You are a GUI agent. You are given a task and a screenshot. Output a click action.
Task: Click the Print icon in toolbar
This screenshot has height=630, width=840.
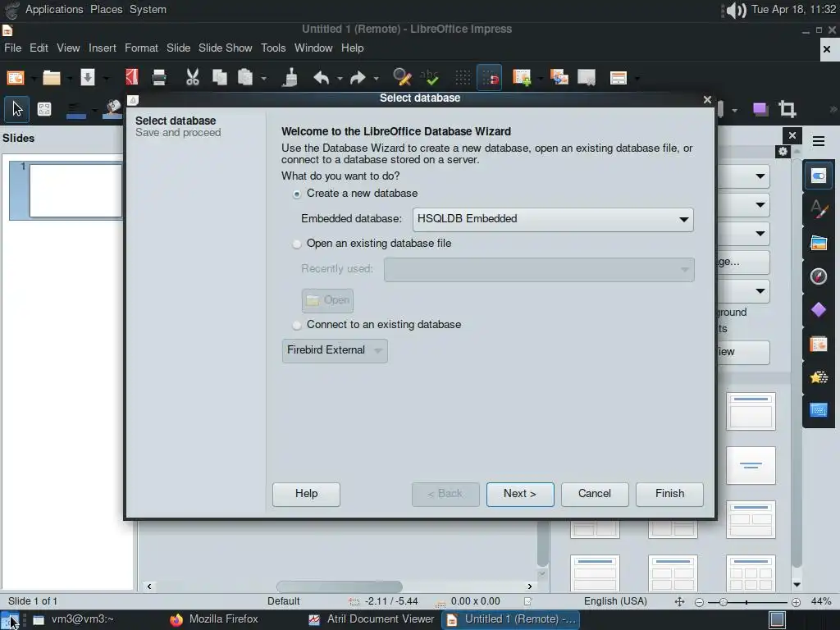(x=159, y=78)
